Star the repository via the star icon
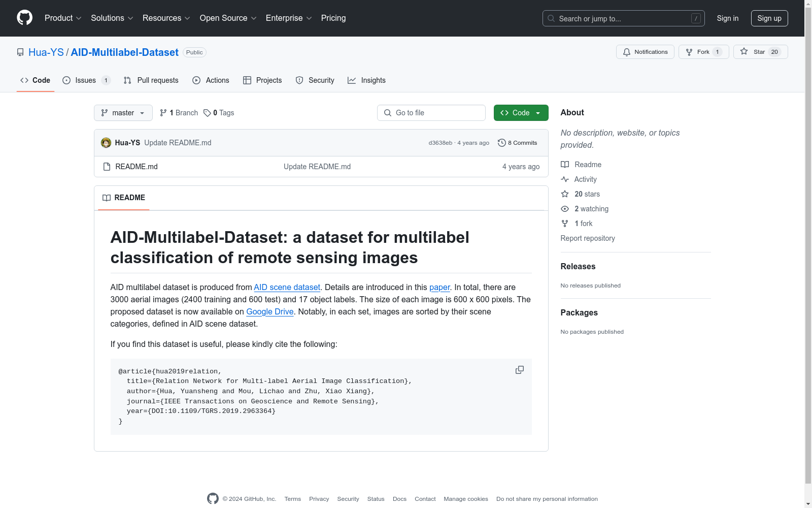Viewport: 812px width, 508px height. point(744,51)
